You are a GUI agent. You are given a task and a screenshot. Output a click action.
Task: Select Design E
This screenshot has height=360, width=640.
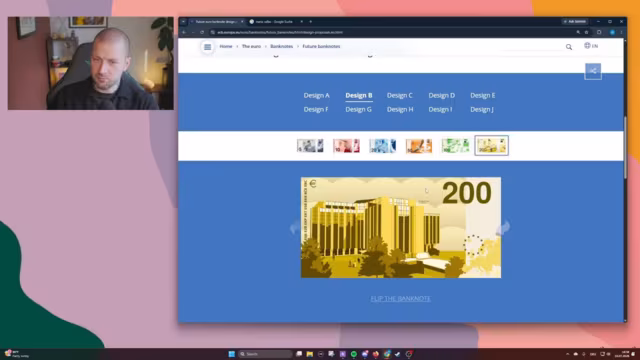tap(482, 96)
